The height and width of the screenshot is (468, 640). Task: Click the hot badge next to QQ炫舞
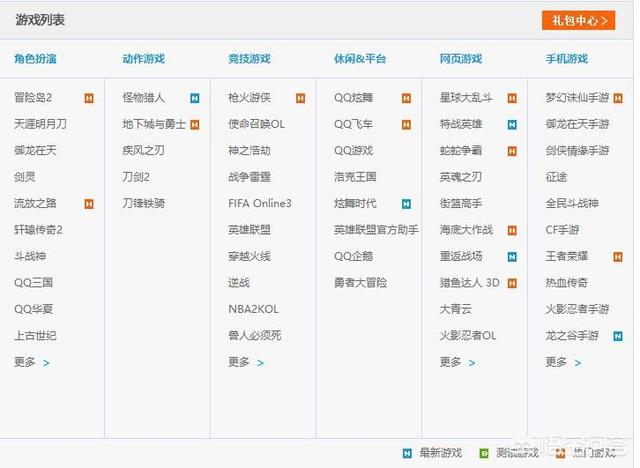click(x=406, y=98)
